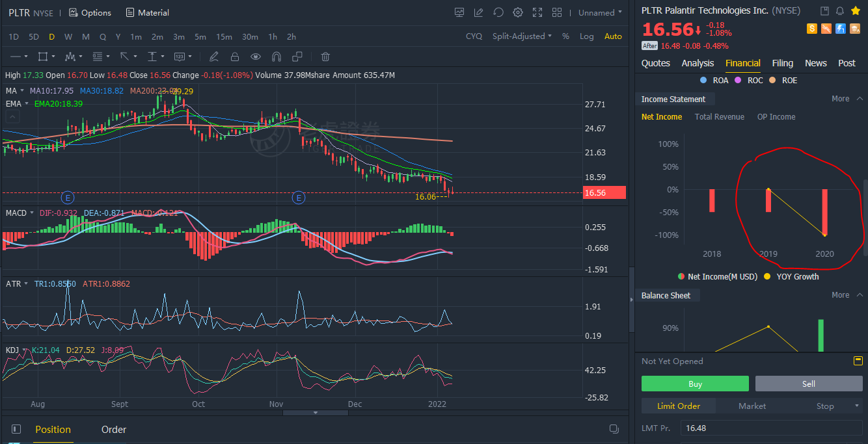Toggle the Log scale option

click(x=587, y=36)
